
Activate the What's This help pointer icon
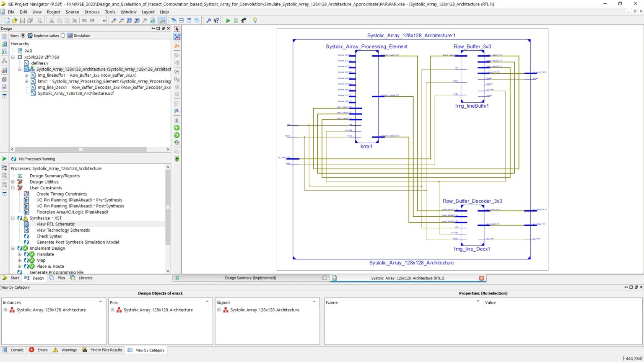pyautogui.click(x=217, y=20)
